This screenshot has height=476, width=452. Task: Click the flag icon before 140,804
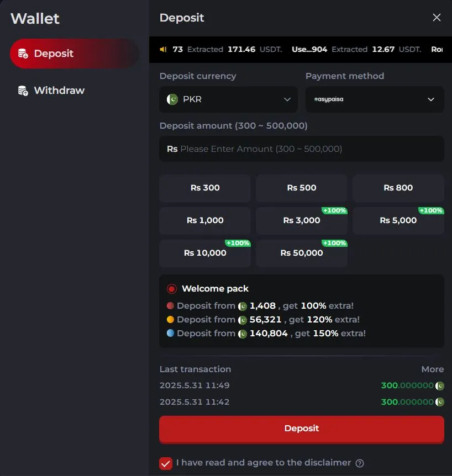243,334
